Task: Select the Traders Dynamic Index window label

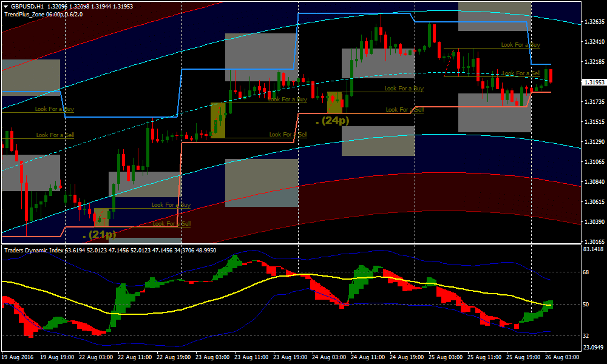Action: (33, 250)
